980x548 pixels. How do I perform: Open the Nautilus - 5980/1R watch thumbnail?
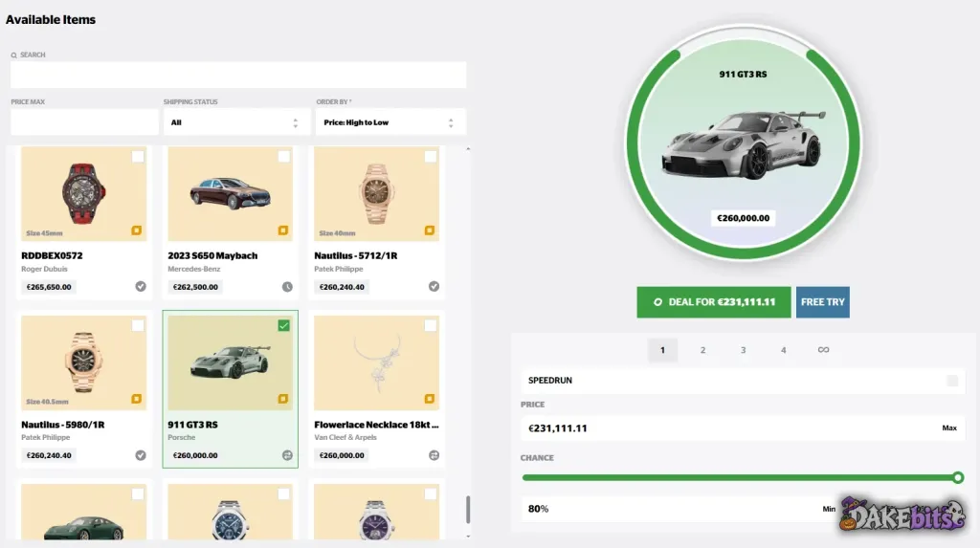pyautogui.click(x=84, y=362)
